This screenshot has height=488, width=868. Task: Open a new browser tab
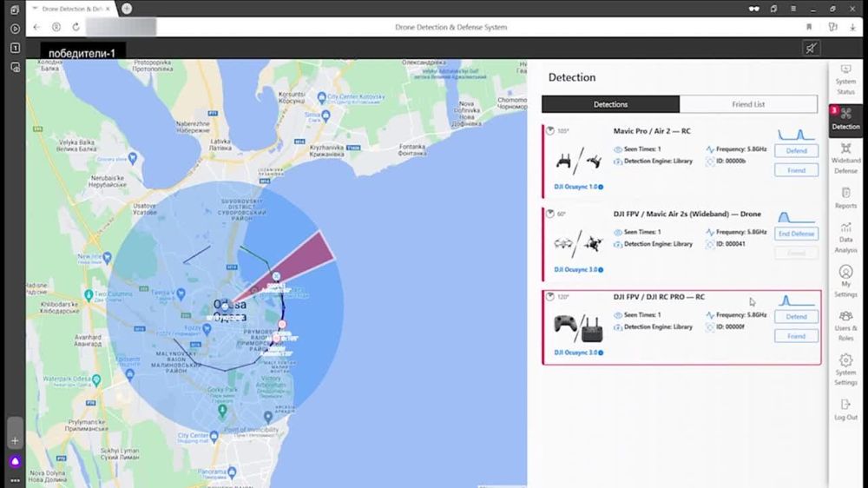tap(127, 8)
